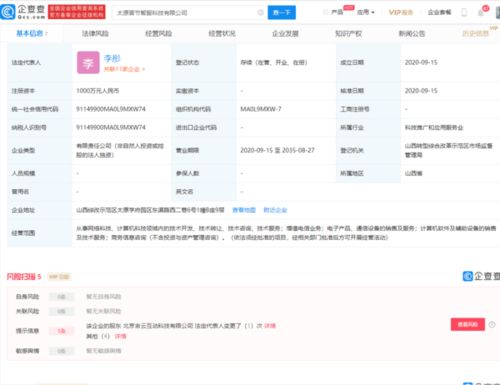This screenshot has width=500, height=385.
Task: Click the red official credit banner
Action: [77, 12]
